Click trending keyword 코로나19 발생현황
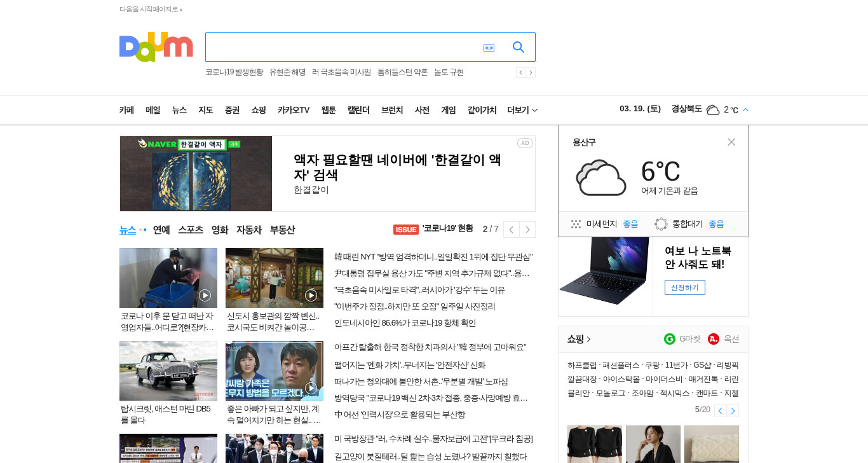Image resolution: width=868 pixels, height=463 pixels. pyautogui.click(x=234, y=73)
